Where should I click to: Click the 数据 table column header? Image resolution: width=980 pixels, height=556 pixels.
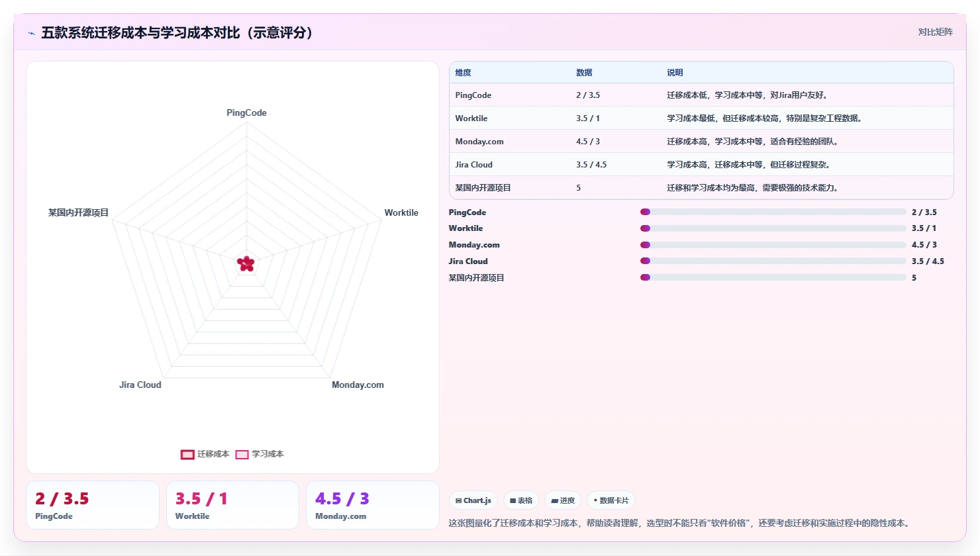(x=584, y=73)
